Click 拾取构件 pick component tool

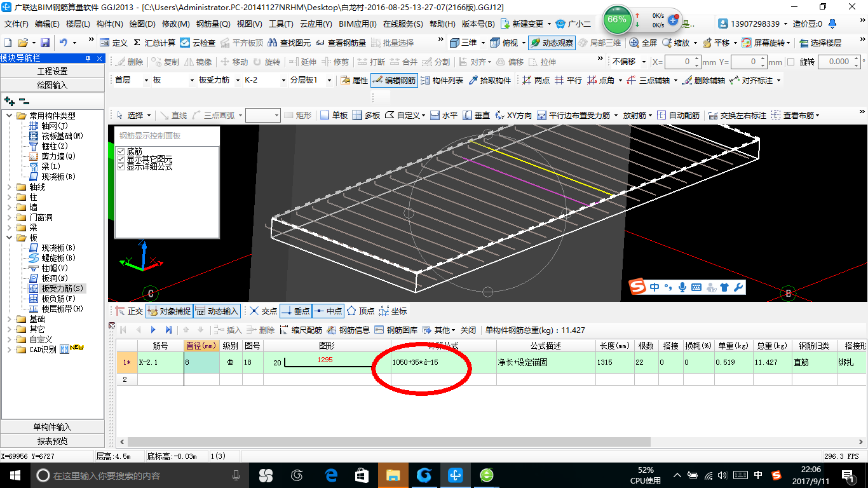490,80
